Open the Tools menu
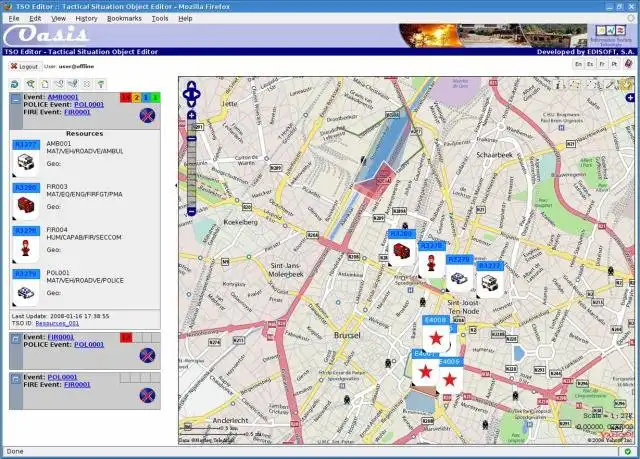This screenshot has height=459, width=640. tap(160, 18)
